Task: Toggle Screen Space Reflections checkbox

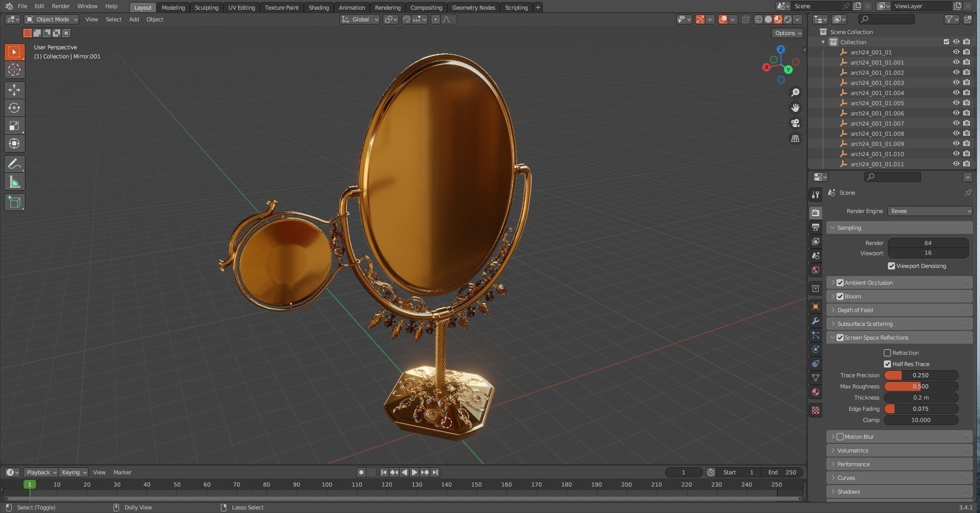Action: (x=840, y=338)
